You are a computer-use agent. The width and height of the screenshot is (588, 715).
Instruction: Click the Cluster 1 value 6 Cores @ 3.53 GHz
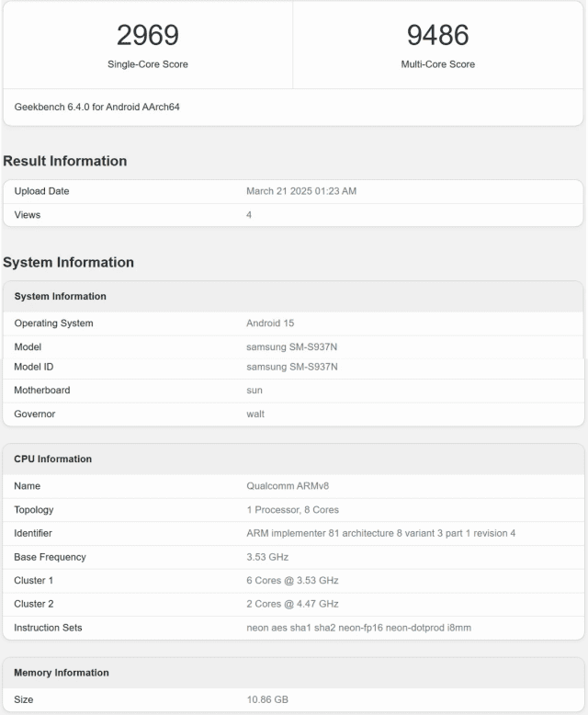pyautogui.click(x=292, y=581)
